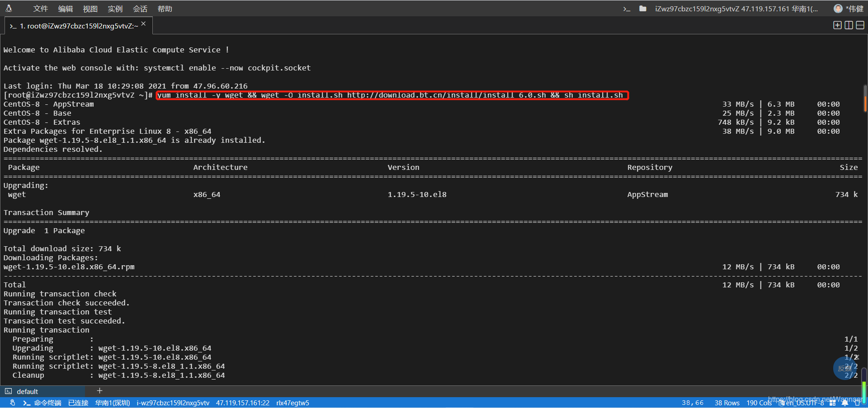This screenshot has width=868, height=408.
Task: Open the 实例 menu
Action: coord(115,9)
